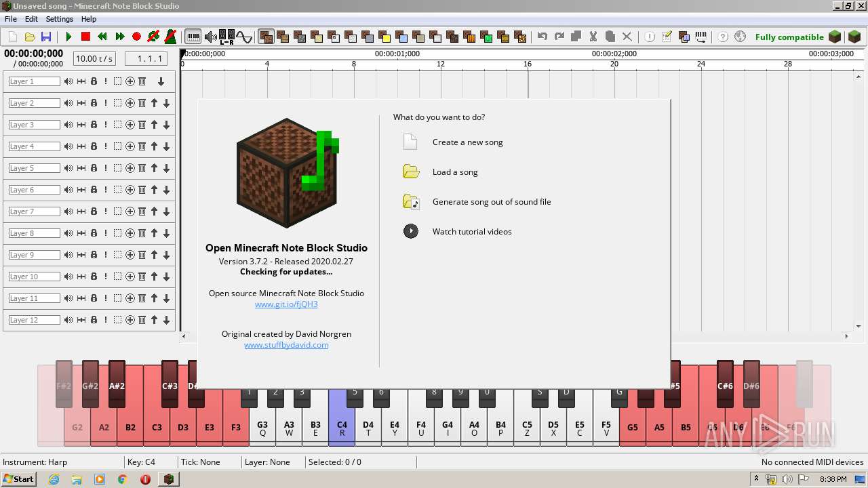Open help via the question mark icon
This screenshot has height=488, width=868.
click(x=723, y=37)
